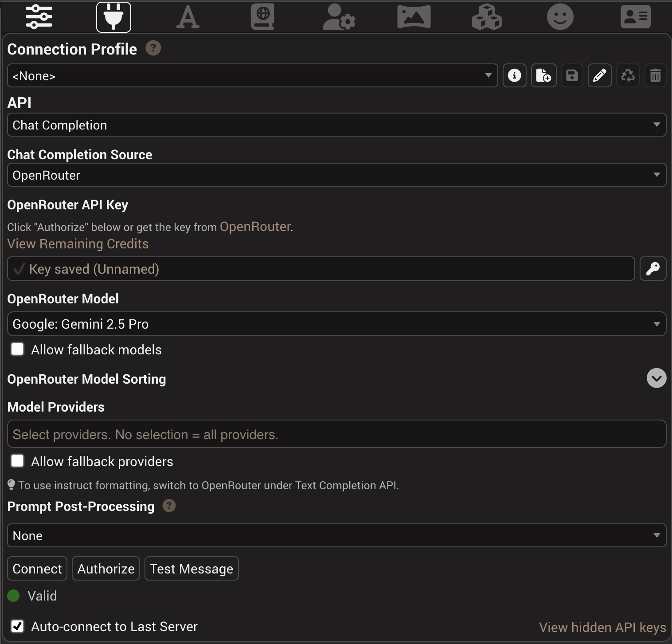Open the Worlds and Lorebooks globe icon

(x=262, y=17)
